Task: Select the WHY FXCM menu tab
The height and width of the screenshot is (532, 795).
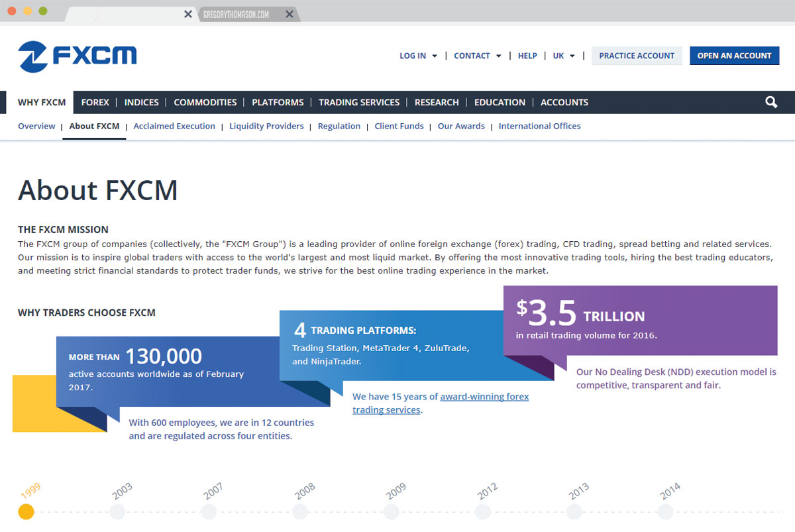Action: [x=42, y=102]
